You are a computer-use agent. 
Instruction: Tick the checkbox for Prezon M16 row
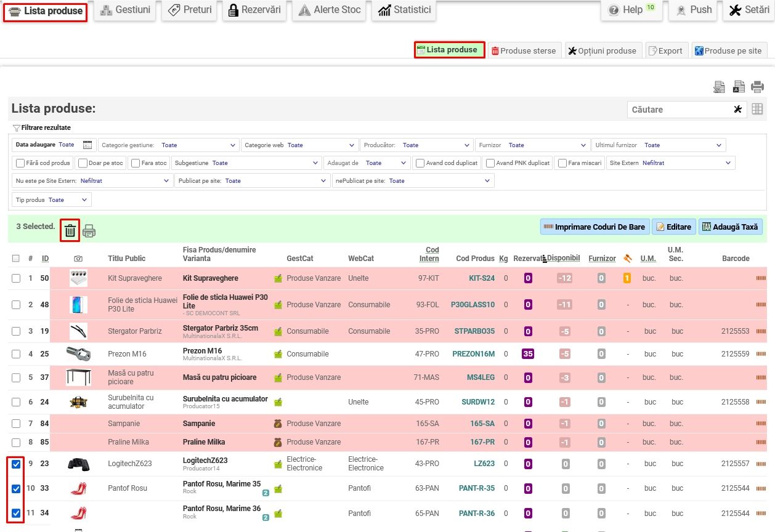[16, 354]
